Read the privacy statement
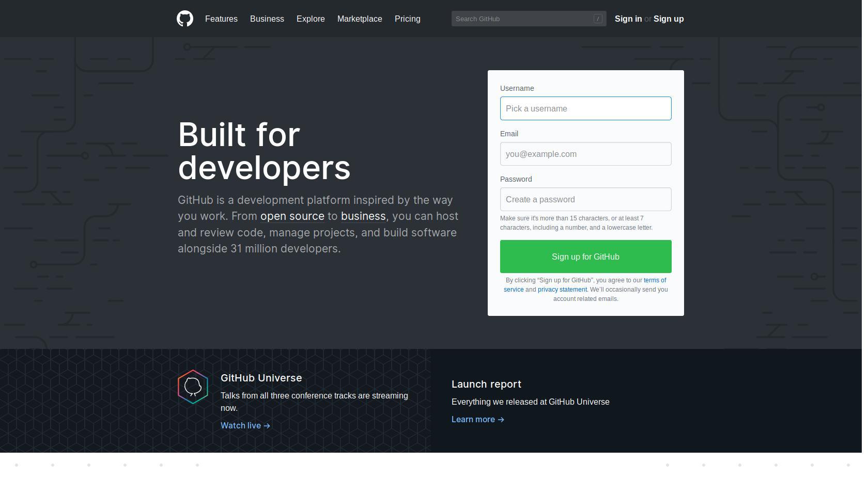Screen dimensions: 868x479 pos(562,290)
